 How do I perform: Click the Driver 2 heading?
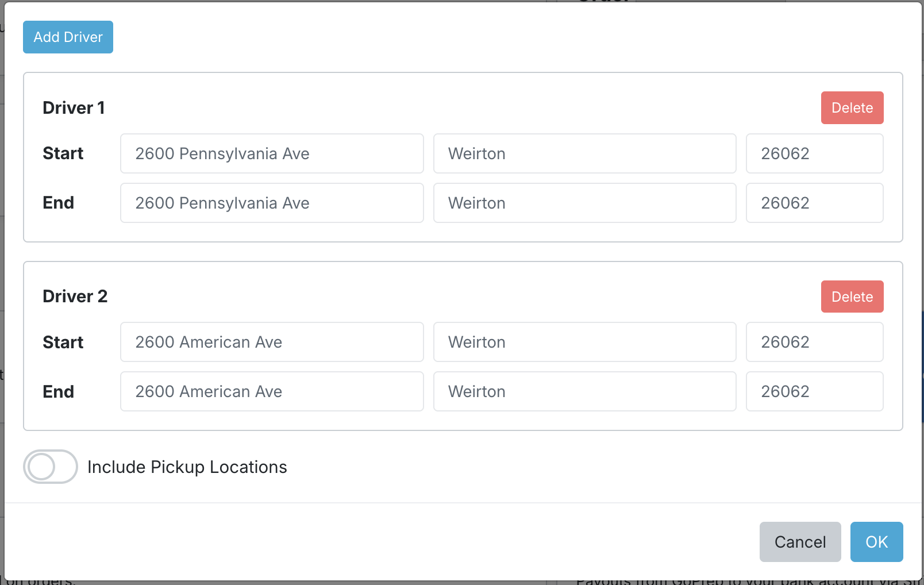(x=75, y=297)
